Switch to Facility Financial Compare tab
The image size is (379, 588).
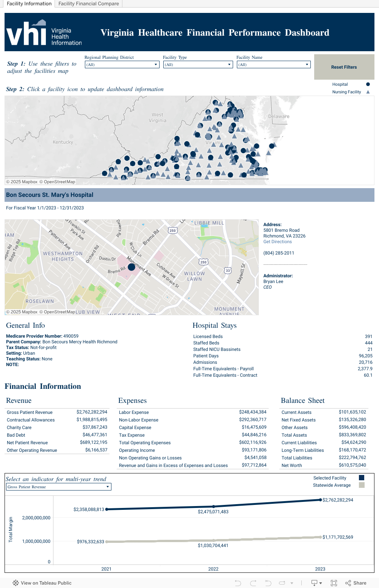pos(88,3)
